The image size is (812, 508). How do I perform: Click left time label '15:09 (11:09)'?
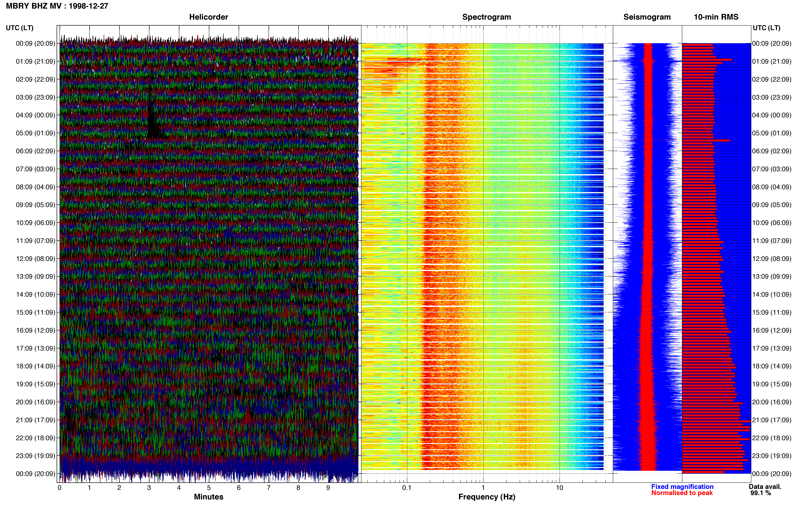pos(35,313)
